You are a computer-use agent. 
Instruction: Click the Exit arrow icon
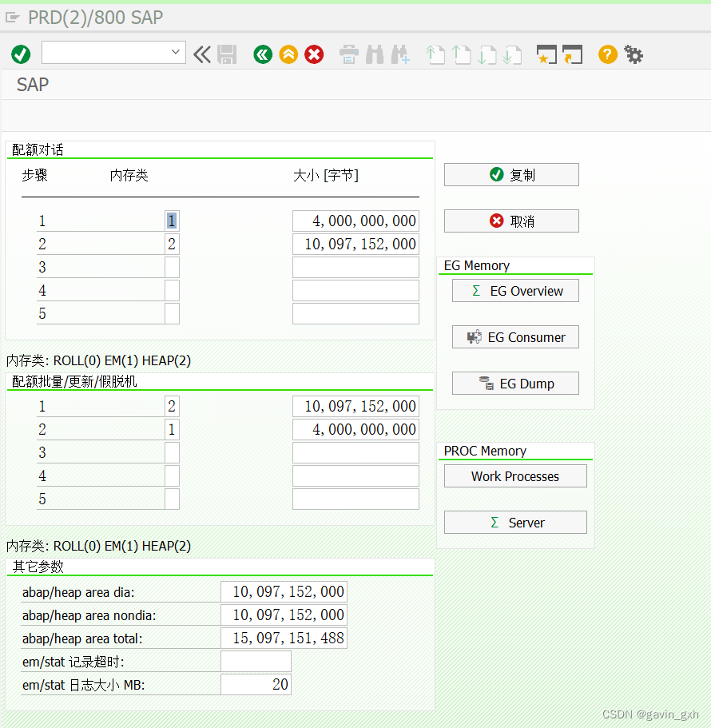(288, 54)
